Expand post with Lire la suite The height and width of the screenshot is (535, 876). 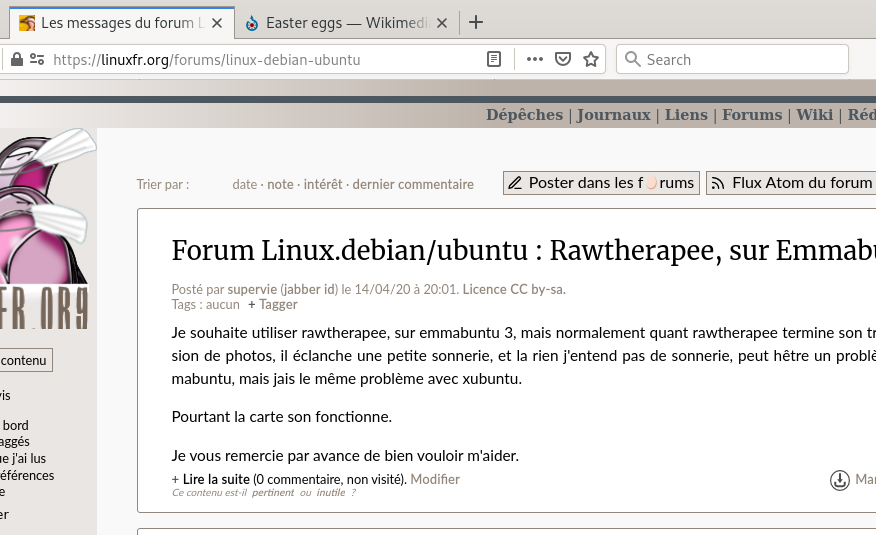click(x=216, y=479)
